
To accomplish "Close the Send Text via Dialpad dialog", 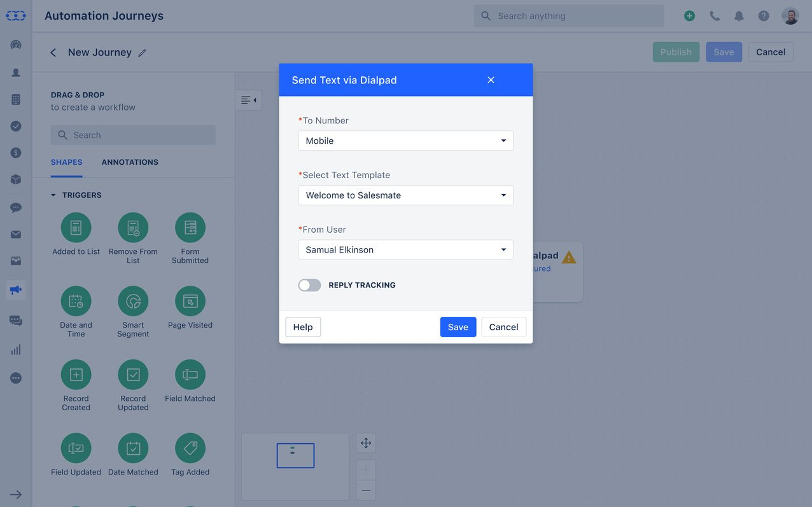I will (x=491, y=80).
